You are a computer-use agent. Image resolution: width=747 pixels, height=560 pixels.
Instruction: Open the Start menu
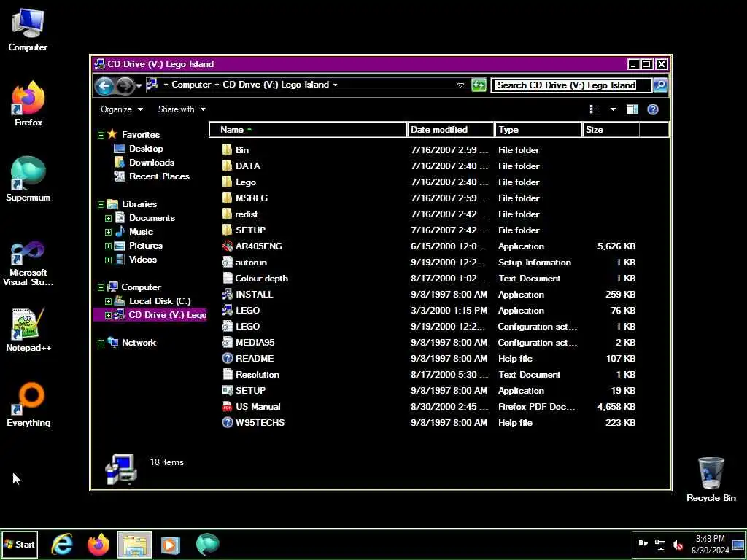coord(20,544)
